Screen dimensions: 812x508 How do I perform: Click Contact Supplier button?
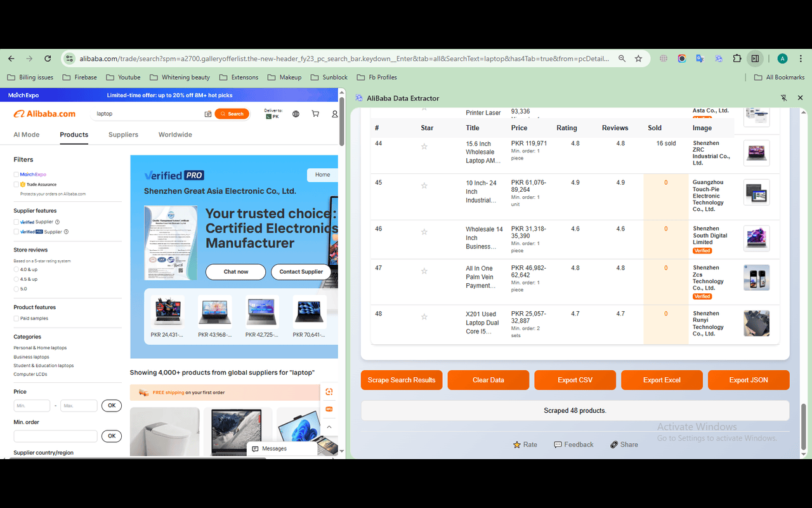(x=301, y=272)
